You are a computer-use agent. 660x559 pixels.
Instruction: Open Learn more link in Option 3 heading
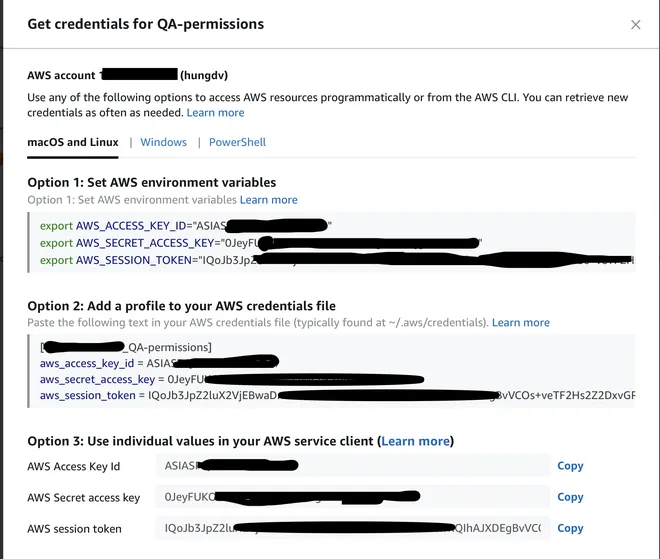click(x=415, y=441)
